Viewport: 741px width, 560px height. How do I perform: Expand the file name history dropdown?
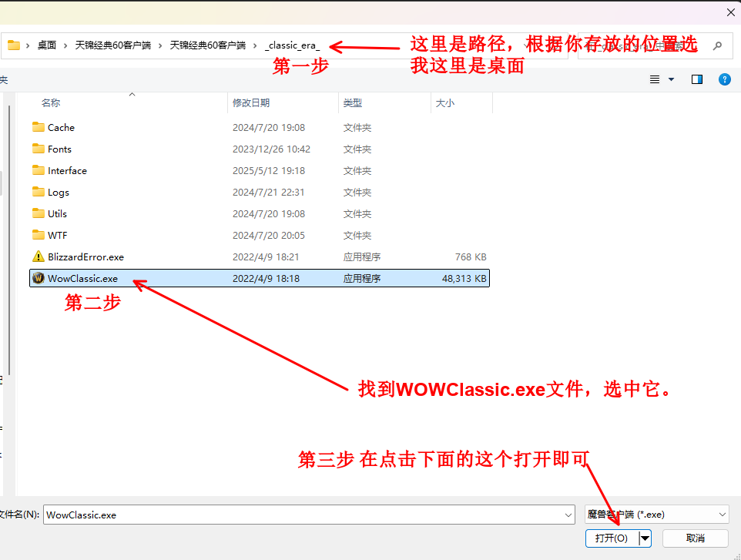pyautogui.click(x=568, y=515)
